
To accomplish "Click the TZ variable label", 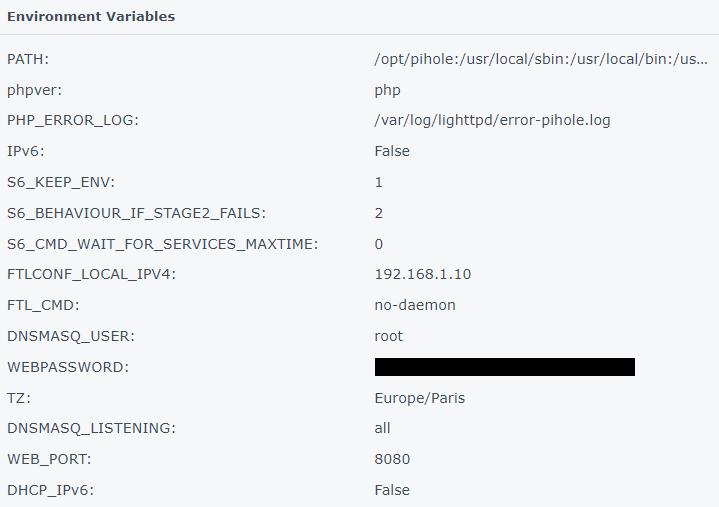I will 19,398.
